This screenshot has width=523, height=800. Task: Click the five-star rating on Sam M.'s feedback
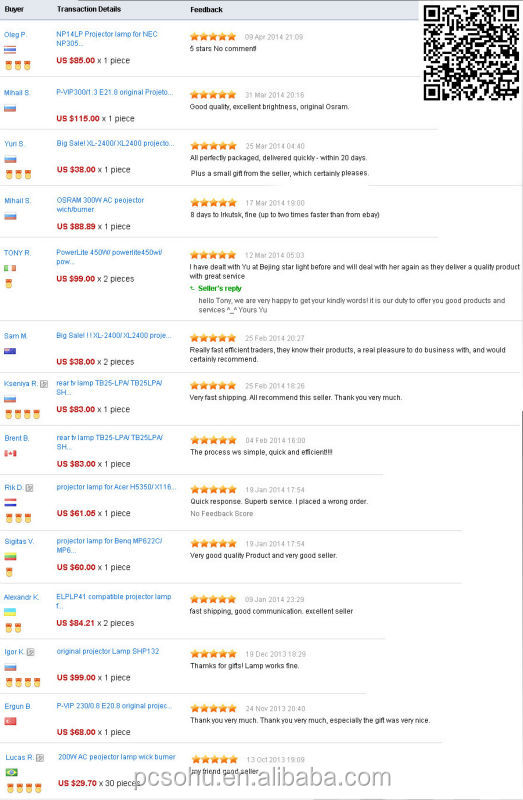tap(213, 338)
